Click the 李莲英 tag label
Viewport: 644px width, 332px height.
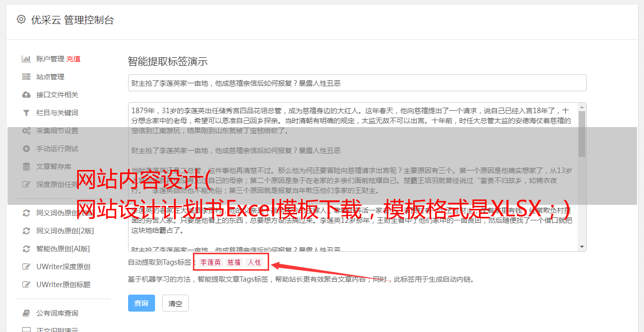coord(211,262)
